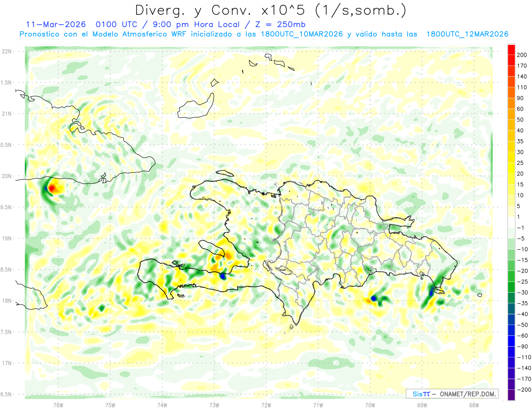The height and width of the screenshot is (411, 532).
Task: Click the white color bar swatch between -1 and 1
Action: (511, 223)
